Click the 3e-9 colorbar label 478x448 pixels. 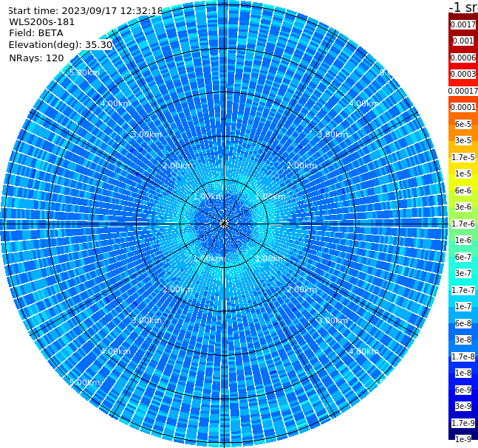pos(463,406)
